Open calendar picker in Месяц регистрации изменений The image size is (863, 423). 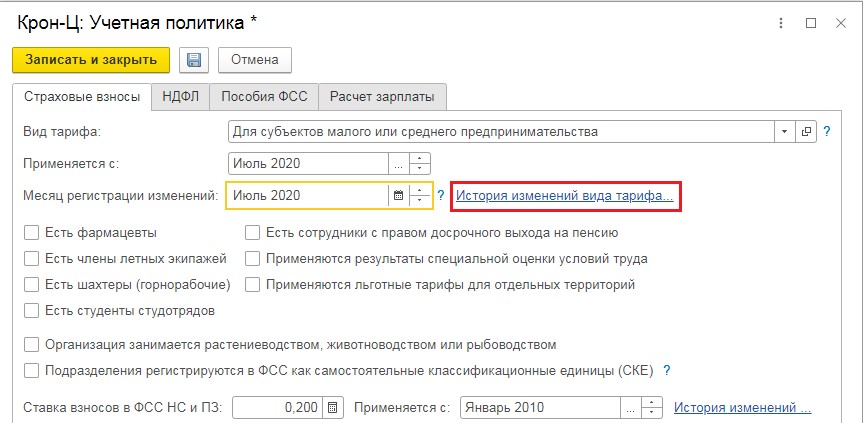[398, 196]
